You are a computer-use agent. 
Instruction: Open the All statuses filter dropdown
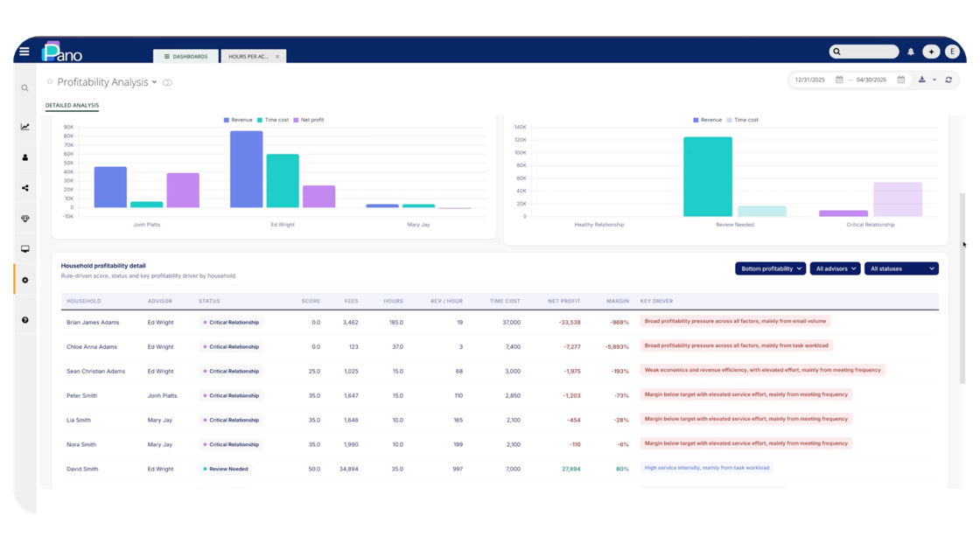coord(901,269)
